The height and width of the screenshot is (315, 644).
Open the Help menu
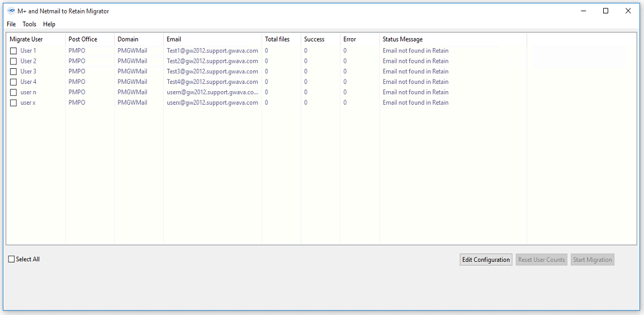click(x=49, y=24)
